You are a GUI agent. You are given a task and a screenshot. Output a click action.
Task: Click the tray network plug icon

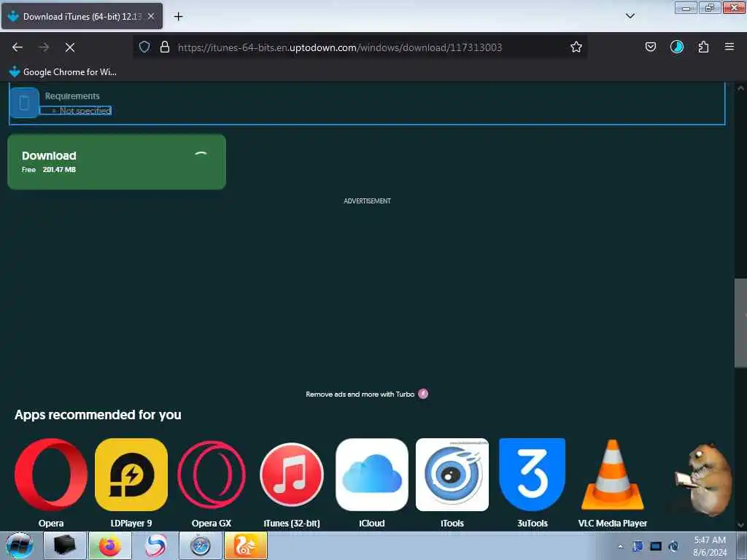pyautogui.click(x=673, y=546)
